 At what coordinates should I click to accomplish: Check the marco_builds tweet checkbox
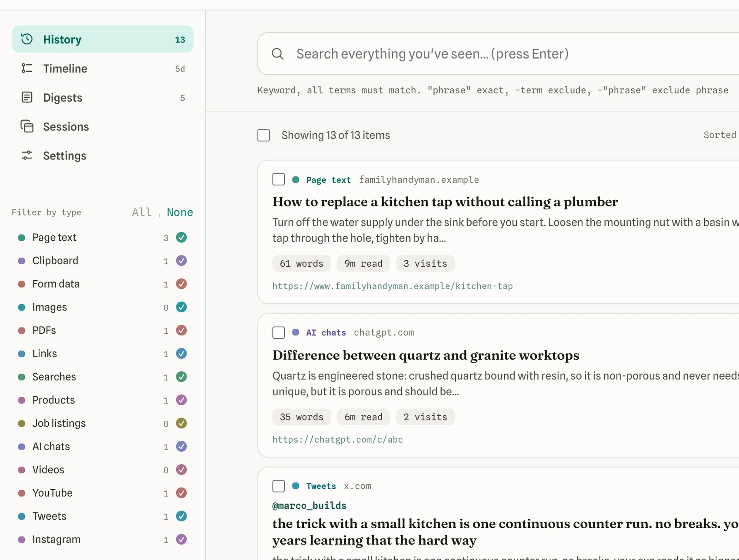click(279, 486)
